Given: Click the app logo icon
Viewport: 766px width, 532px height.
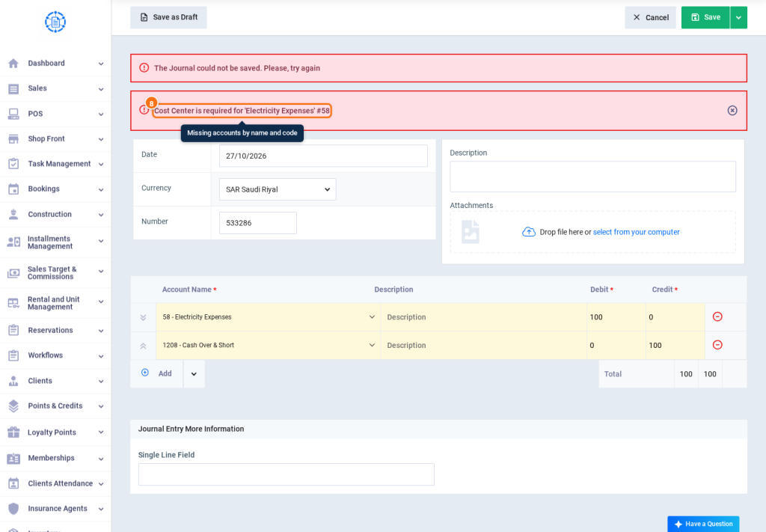Looking at the screenshot, I should click(55, 22).
